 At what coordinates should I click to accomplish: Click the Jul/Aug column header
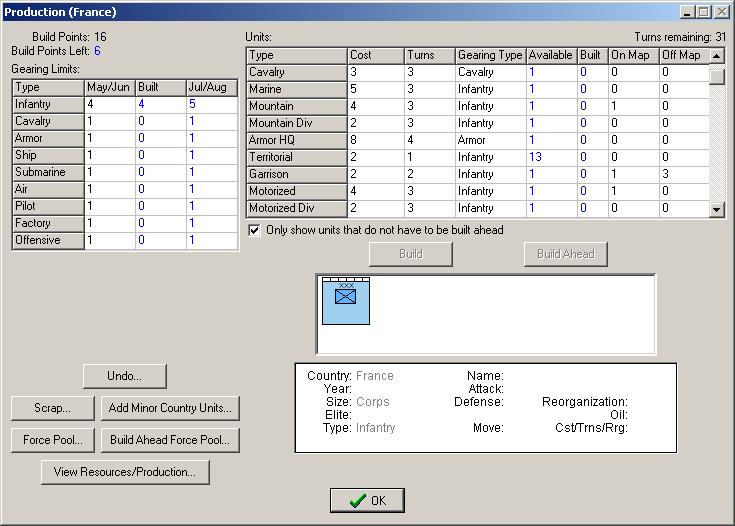[211, 87]
